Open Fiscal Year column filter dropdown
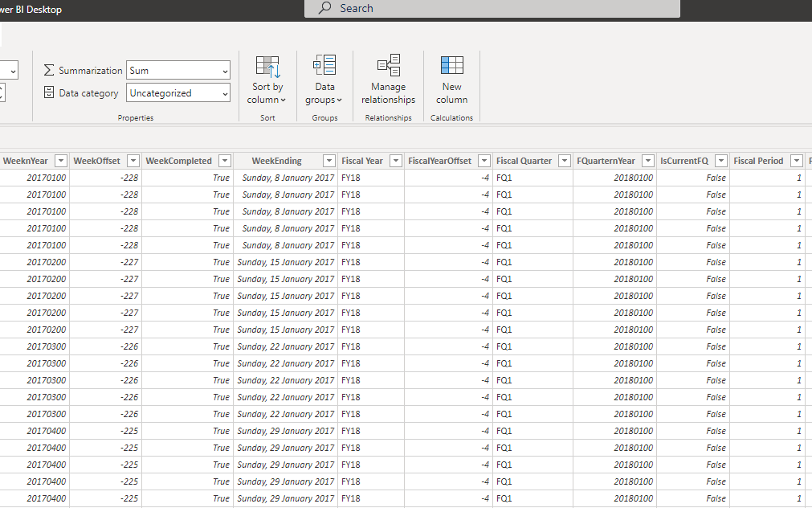 point(396,161)
